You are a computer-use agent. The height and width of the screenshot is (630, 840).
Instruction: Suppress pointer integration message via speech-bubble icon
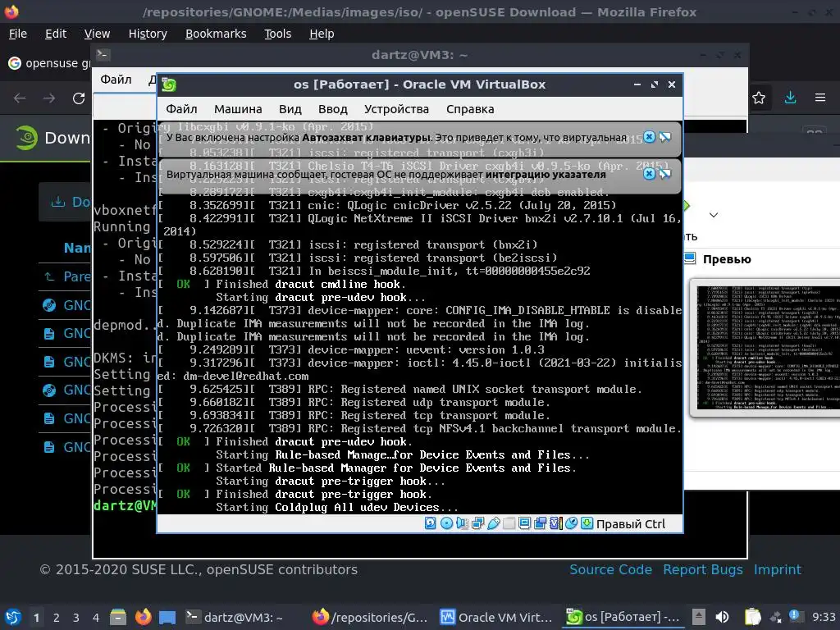pos(664,174)
